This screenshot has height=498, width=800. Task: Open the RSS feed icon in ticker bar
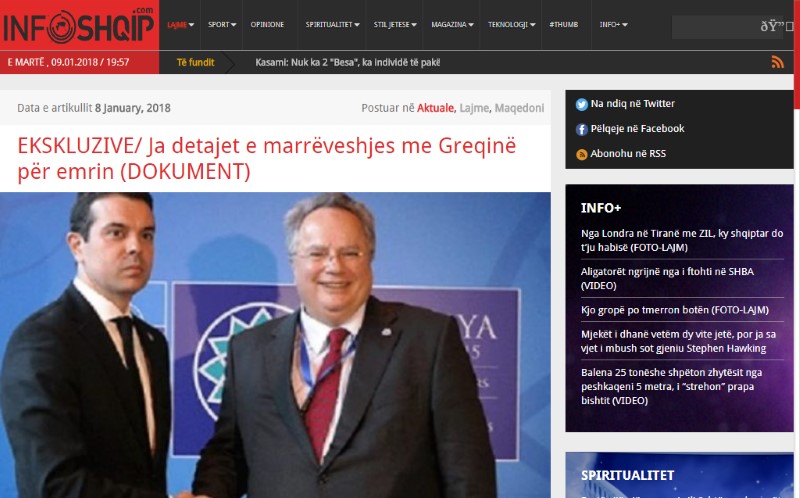778,62
